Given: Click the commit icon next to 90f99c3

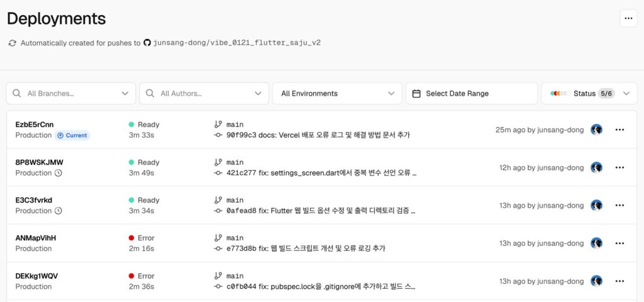Looking at the screenshot, I should click(x=218, y=135).
